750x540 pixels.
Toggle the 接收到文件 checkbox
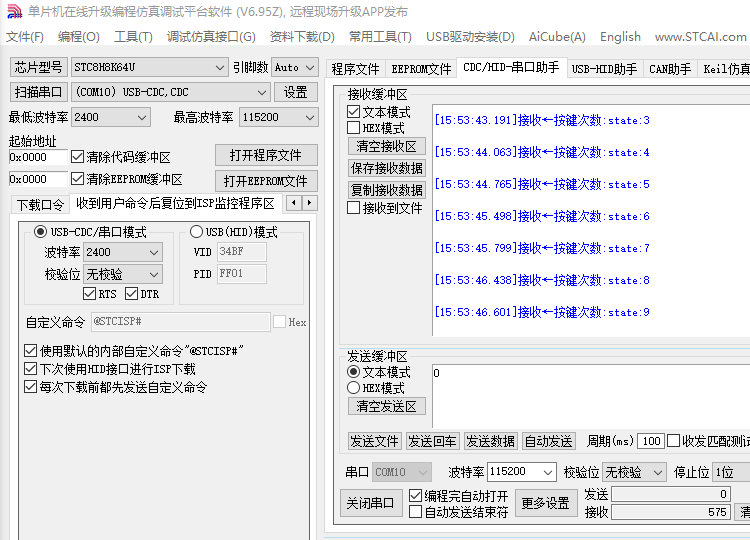click(x=354, y=208)
